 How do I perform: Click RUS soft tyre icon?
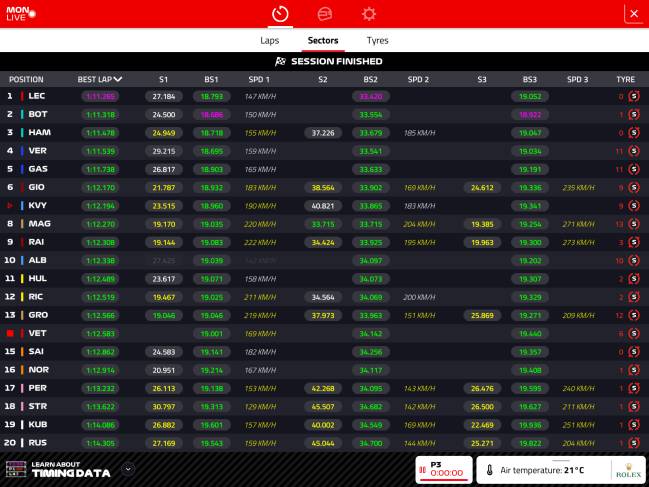634,443
